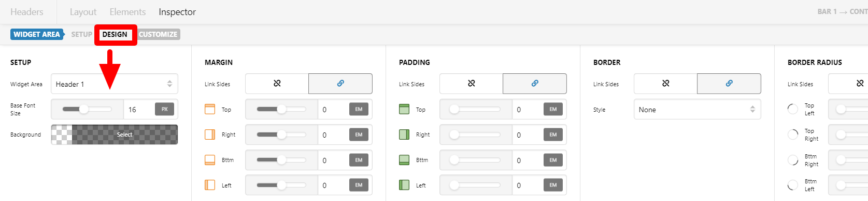Click the margin Top side icon

pos(210,109)
